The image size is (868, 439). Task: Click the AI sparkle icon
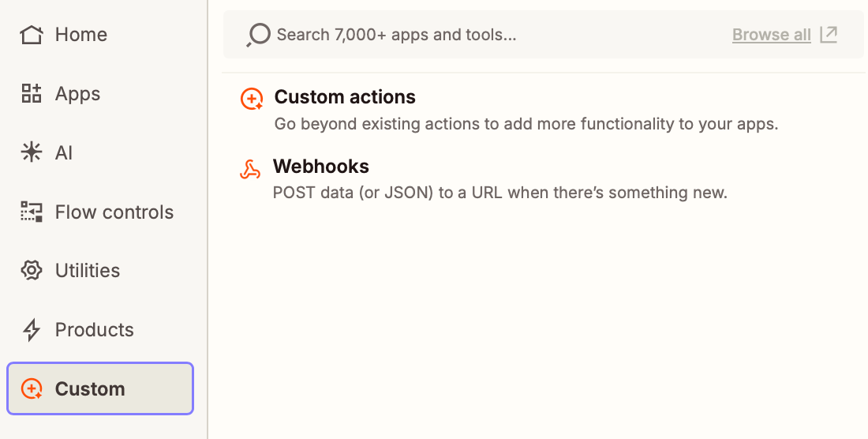click(x=32, y=152)
